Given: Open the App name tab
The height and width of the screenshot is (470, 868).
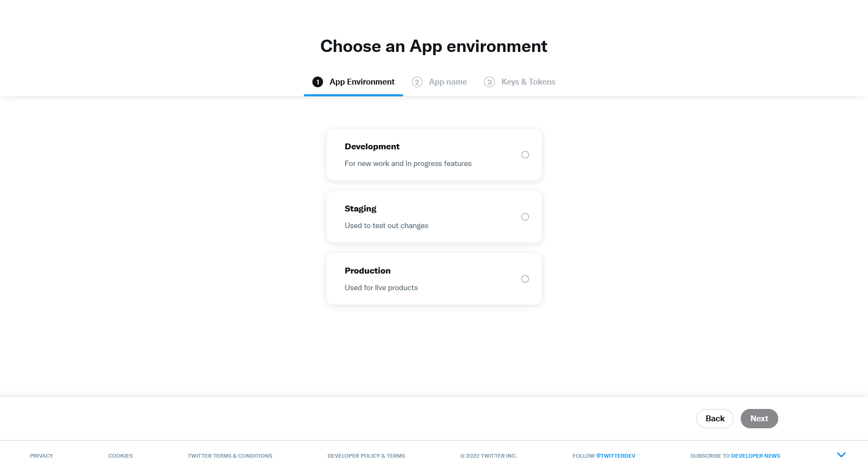Looking at the screenshot, I should [x=448, y=82].
